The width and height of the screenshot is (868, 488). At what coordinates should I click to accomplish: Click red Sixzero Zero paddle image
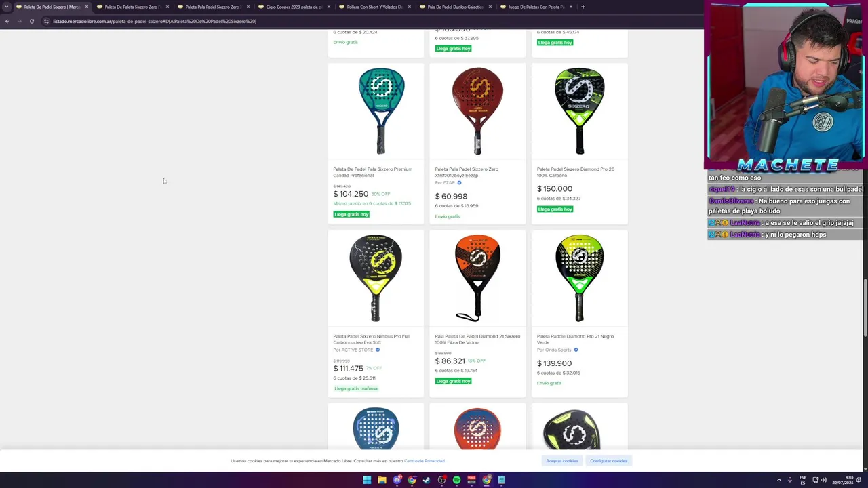click(477, 111)
